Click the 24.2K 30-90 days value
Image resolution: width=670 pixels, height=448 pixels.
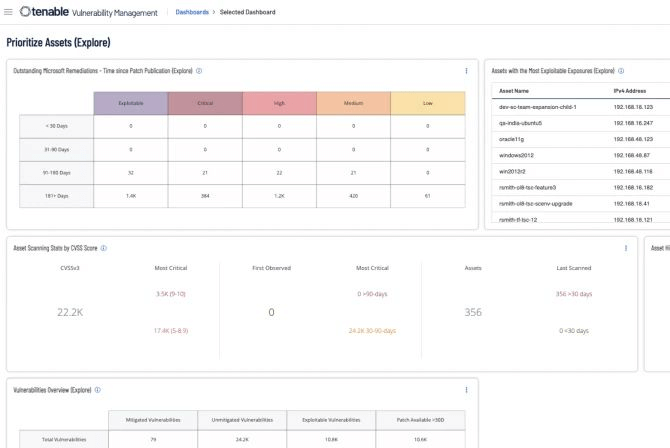(x=372, y=331)
